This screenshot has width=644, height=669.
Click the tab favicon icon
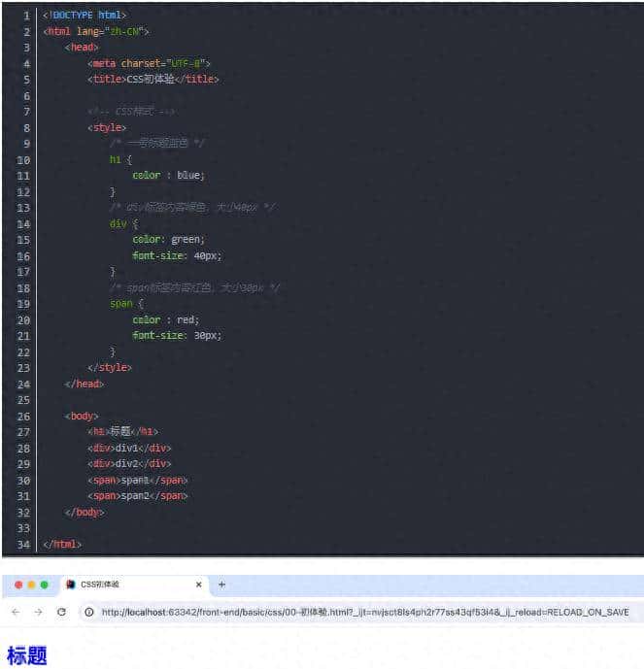pos(70,585)
